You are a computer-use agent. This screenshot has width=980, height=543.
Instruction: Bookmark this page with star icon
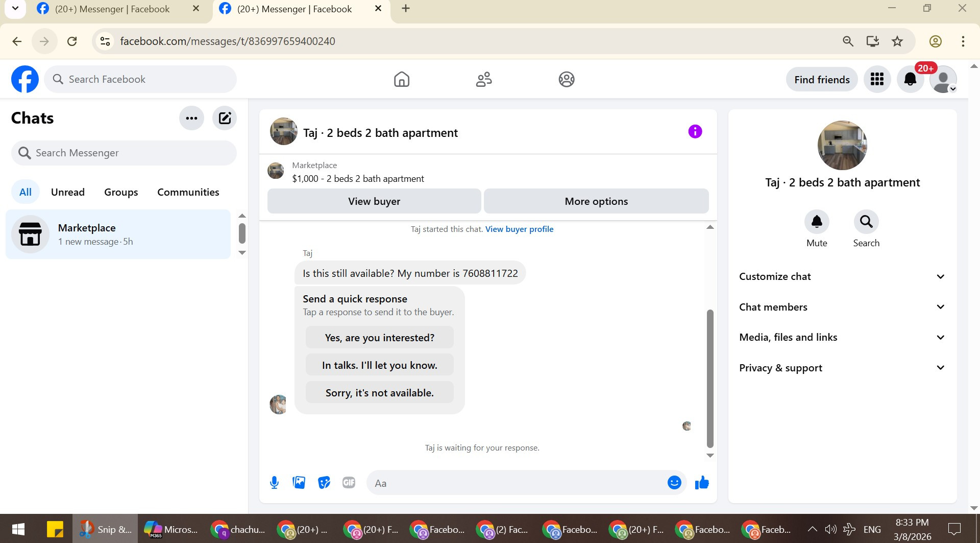pyautogui.click(x=897, y=41)
